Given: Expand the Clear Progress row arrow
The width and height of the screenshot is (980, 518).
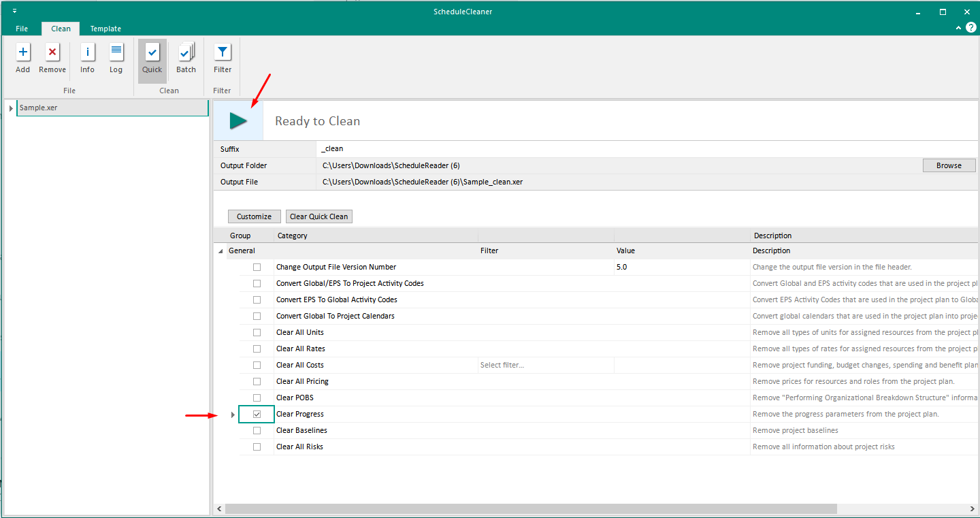Looking at the screenshot, I should click(x=233, y=415).
